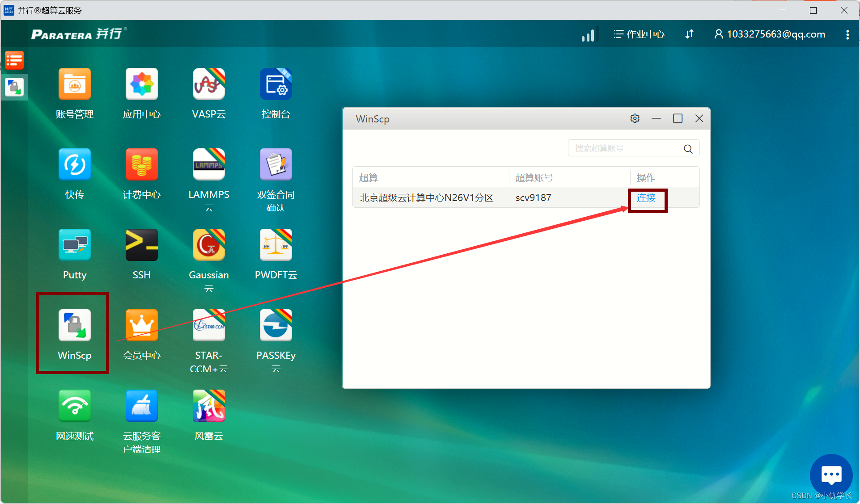Open the WinScp desktop app

tap(74, 326)
